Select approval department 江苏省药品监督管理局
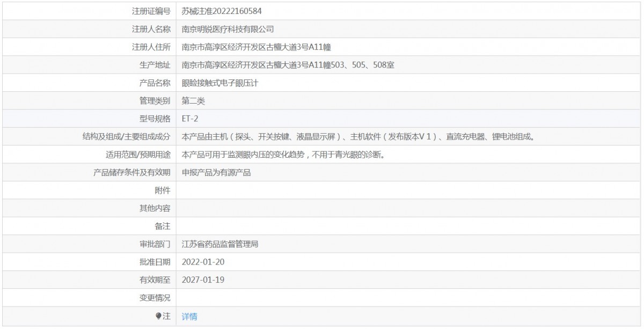 pos(221,244)
